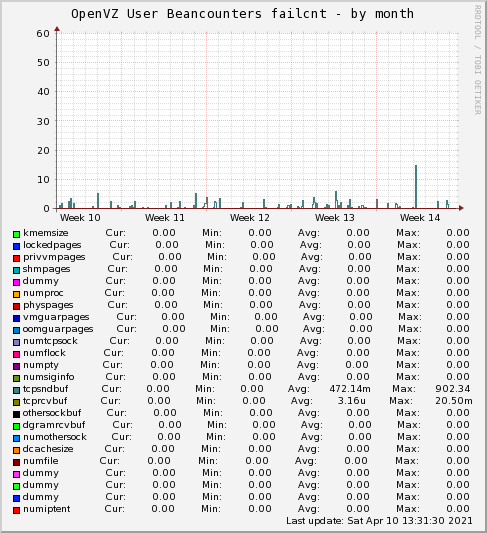Select the shmpages teal legend swatch
487x533 pixels.
[16, 270]
